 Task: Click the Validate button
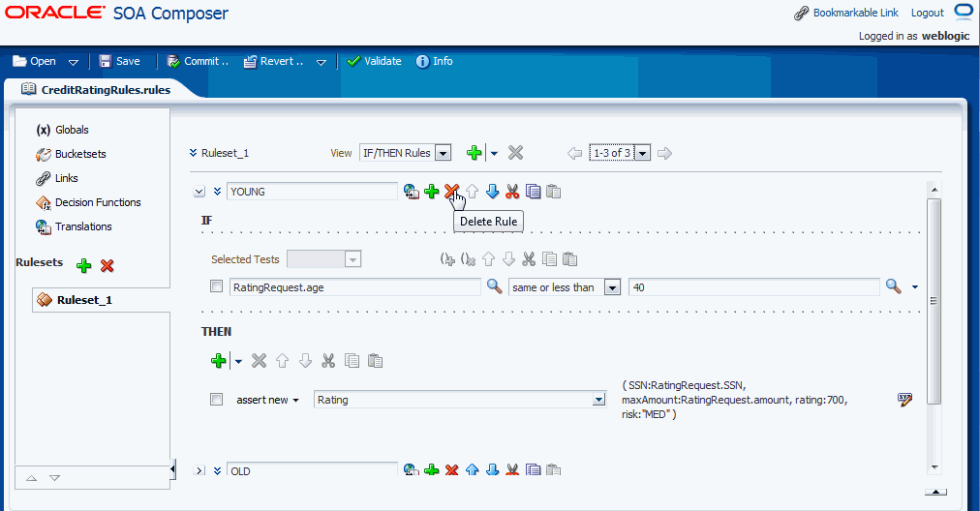click(374, 61)
